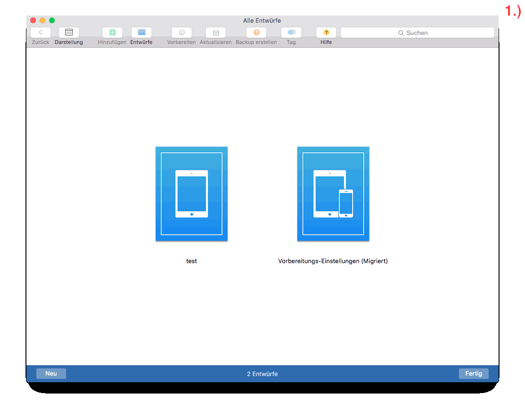The image size is (525, 420).
Task: Select the Entwürfe grid icon
Action: point(141,32)
